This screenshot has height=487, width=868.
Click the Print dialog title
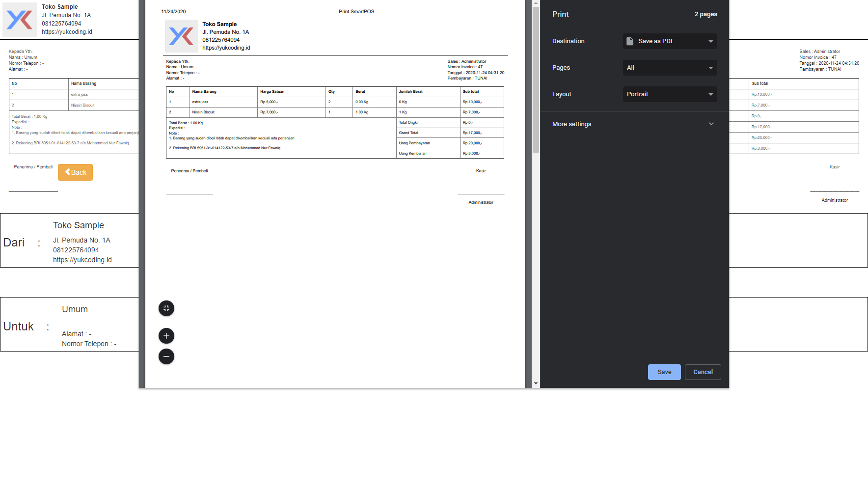coord(560,14)
